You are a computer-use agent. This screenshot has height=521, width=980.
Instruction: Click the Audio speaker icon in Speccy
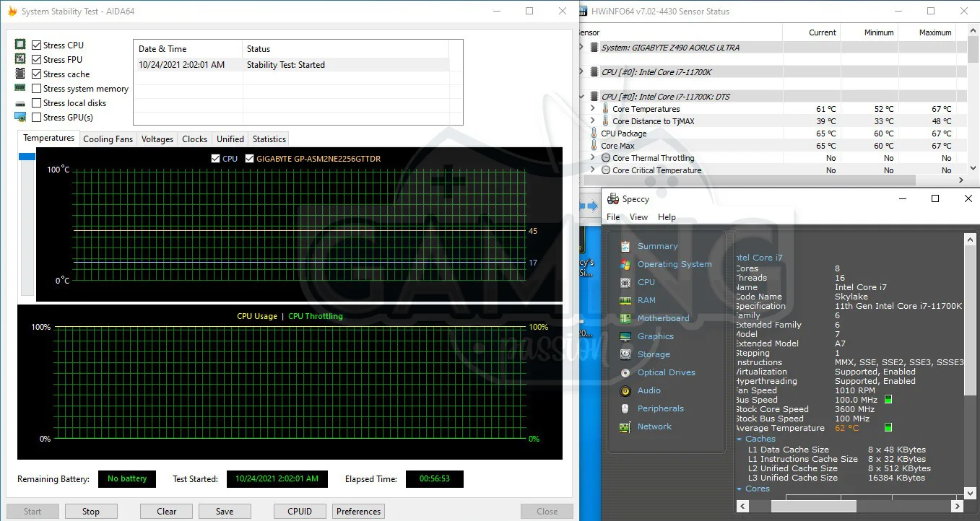(625, 390)
